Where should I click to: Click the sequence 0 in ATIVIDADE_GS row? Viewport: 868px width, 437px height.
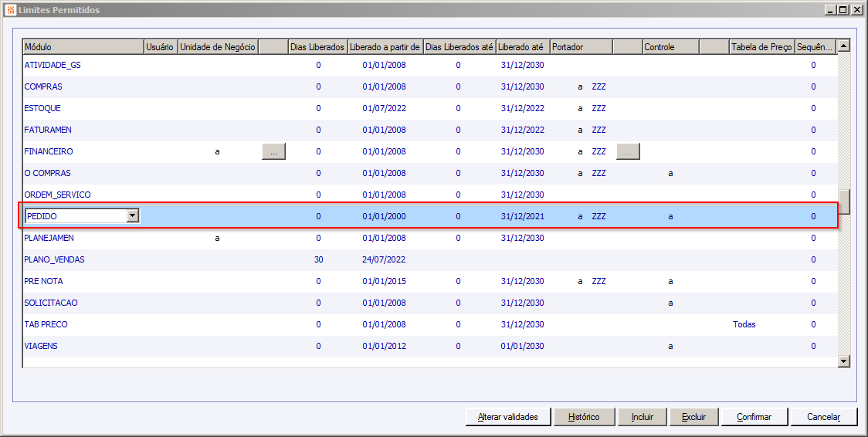pyautogui.click(x=813, y=66)
